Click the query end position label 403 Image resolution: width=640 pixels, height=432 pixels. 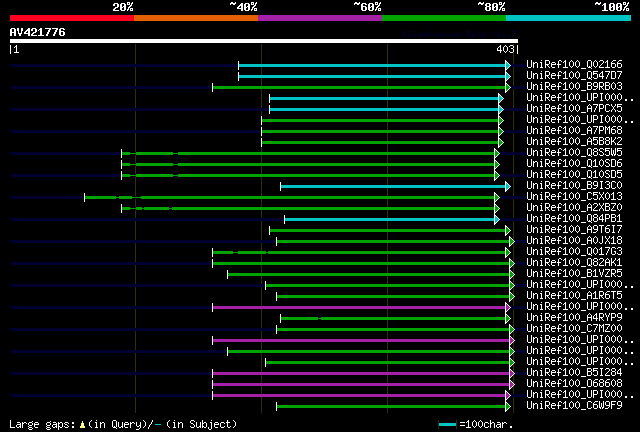505,49
